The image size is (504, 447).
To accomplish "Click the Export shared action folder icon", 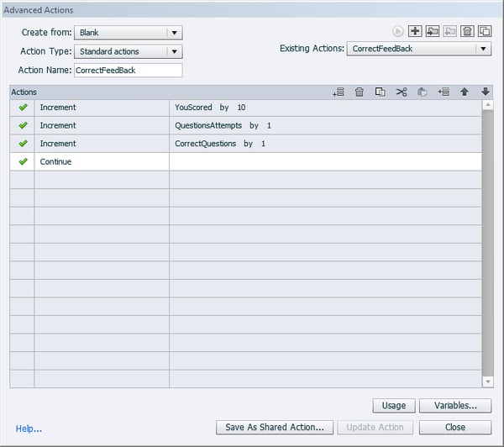I will (x=449, y=31).
